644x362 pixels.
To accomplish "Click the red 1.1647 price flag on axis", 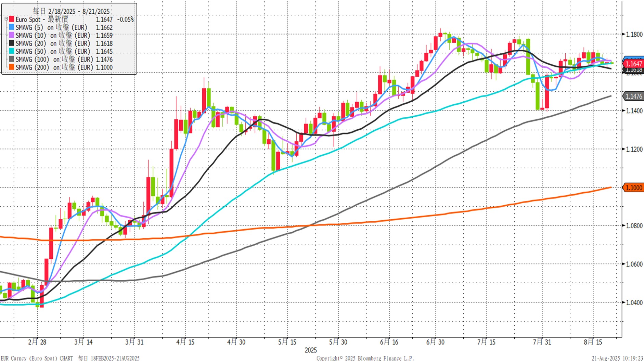I will coord(633,64).
